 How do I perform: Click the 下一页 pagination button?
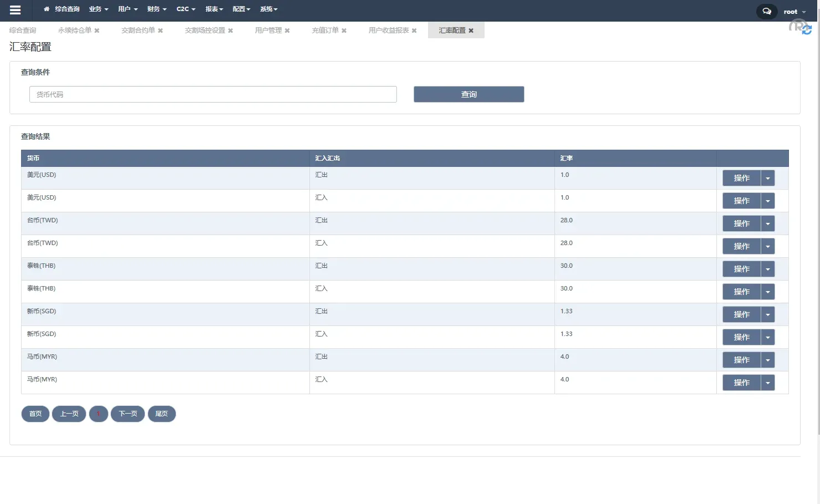pos(128,414)
